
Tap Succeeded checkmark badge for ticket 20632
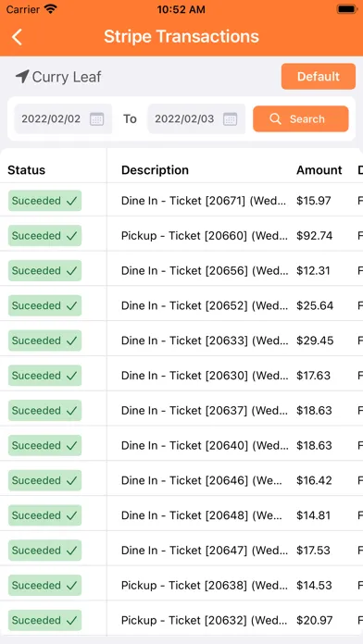(x=44, y=620)
